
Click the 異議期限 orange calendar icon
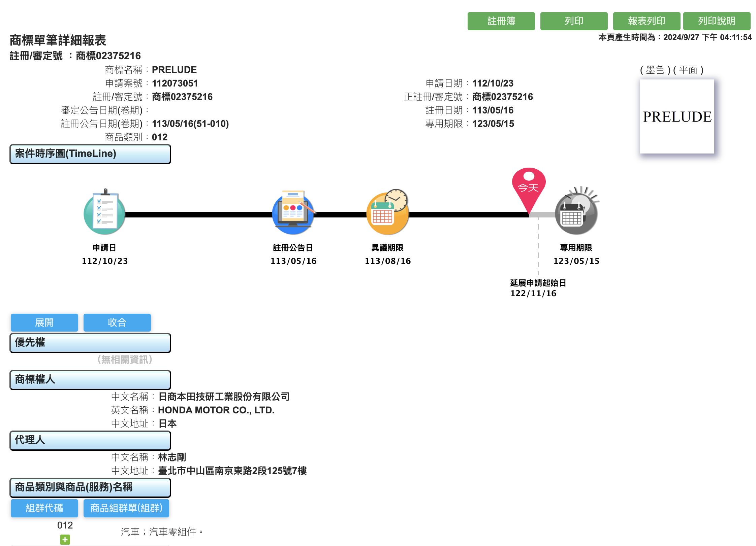coord(387,212)
